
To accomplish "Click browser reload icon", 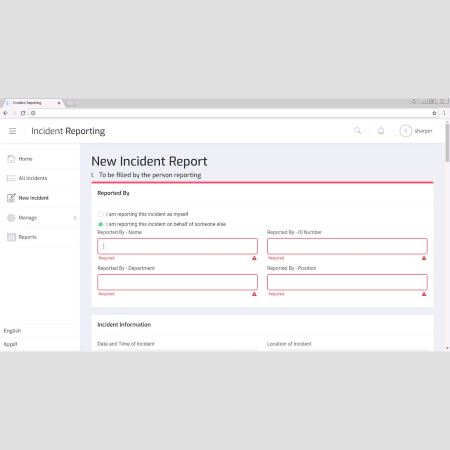I will (23, 113).
